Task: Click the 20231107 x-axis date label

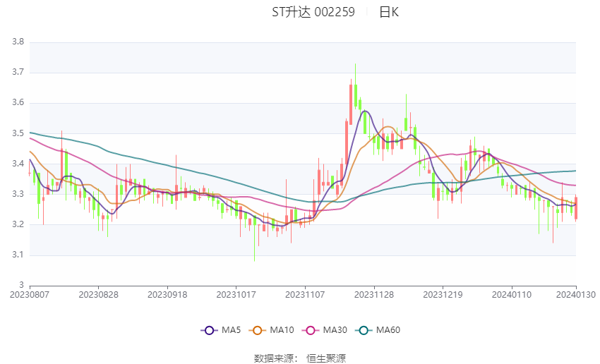Action: pyautogui.click(x=305, y=295)
